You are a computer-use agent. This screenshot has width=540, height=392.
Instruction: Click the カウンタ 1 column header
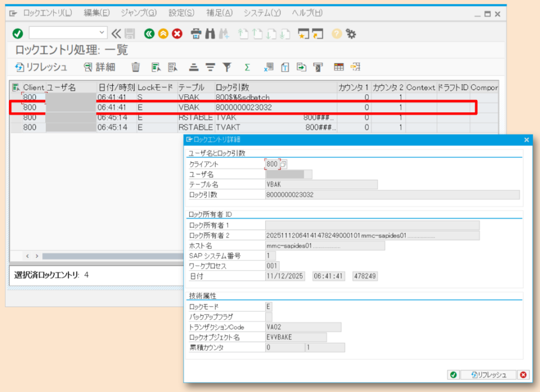pyautogui.click(x=354, y=87)
